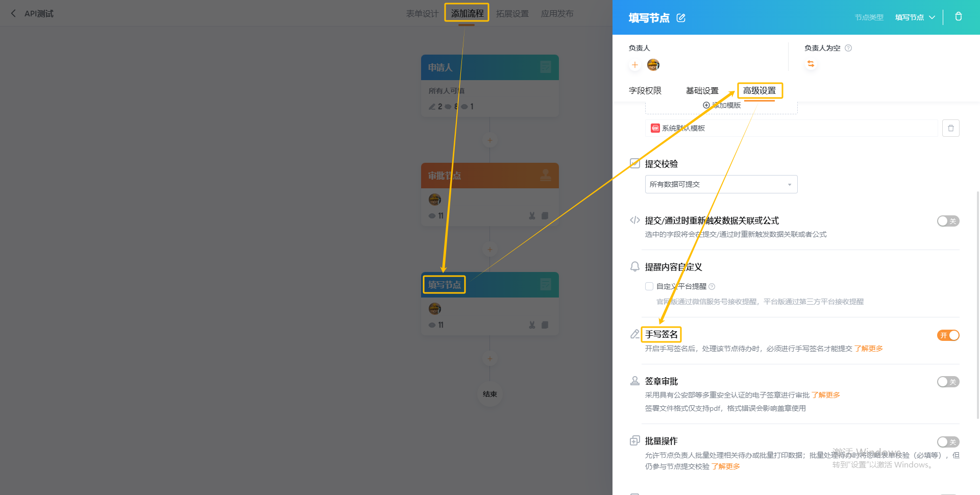Open the 拓展设置 tab
980x495 pixels.
(512, 14)
